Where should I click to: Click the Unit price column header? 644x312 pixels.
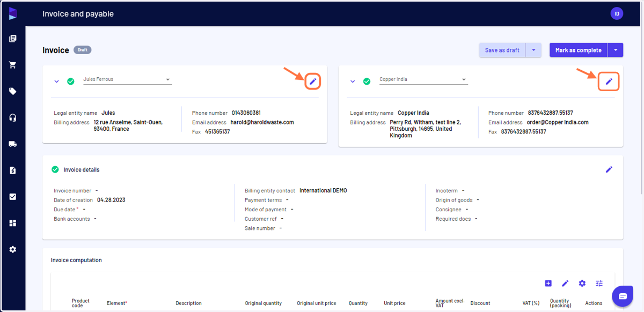click(x=394, y=303)
